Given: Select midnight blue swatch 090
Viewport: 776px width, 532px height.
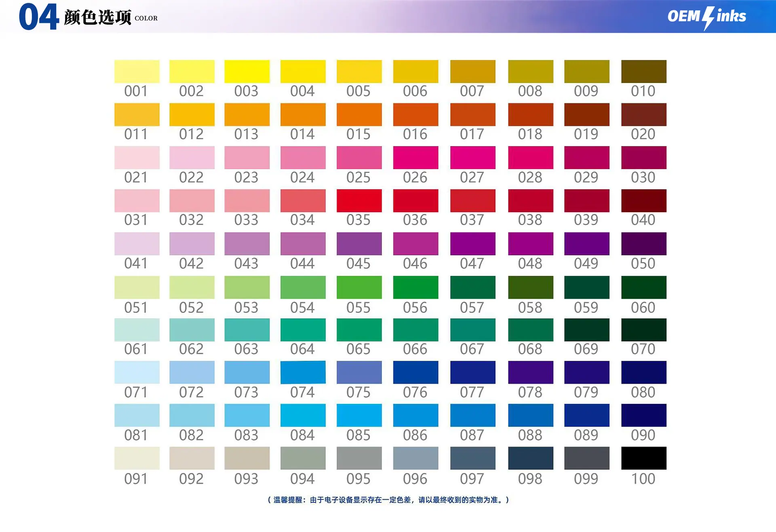Looking at the screenshot, I should click(x=643, y=415).
